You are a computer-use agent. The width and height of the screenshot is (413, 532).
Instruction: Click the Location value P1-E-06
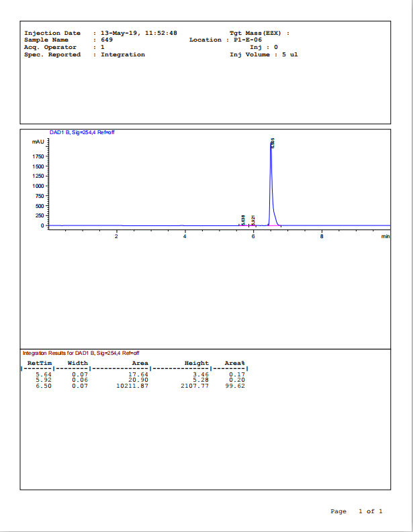[x=248, y=40]
